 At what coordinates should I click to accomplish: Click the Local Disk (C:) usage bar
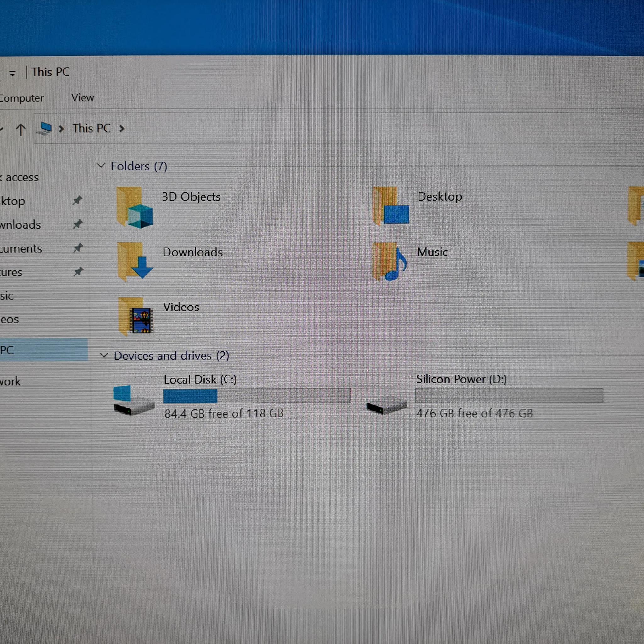pos(257,396)
